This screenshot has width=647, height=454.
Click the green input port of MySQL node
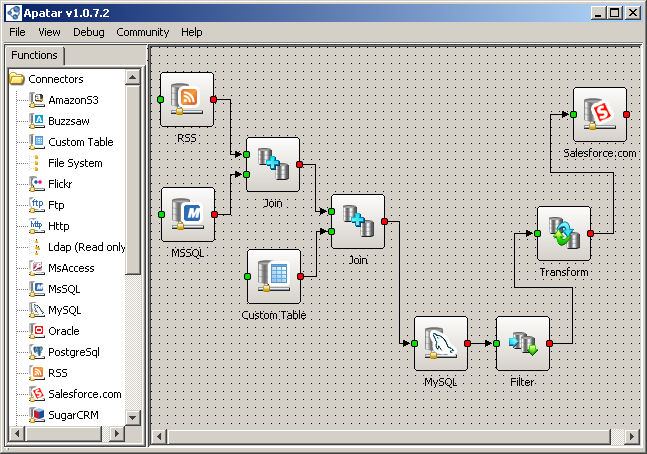(x=415, y=343)
